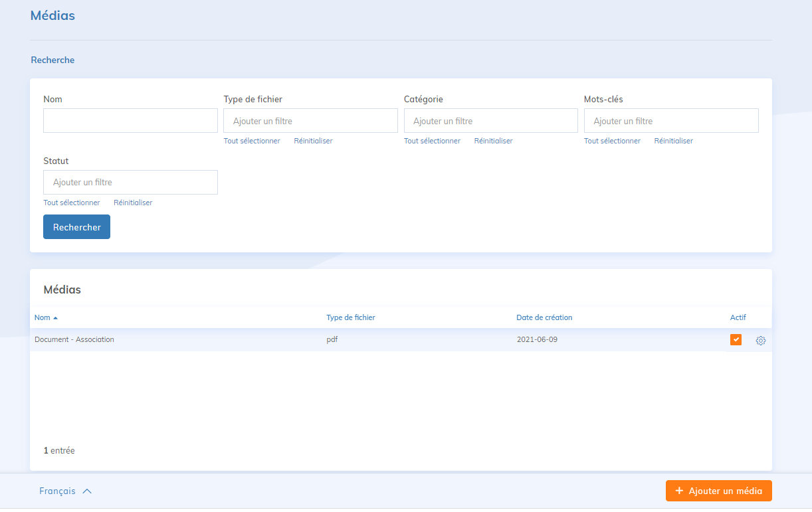Open the Statut filter dropdown
This screenshot has width=812, height=512.
click(130, 183)
